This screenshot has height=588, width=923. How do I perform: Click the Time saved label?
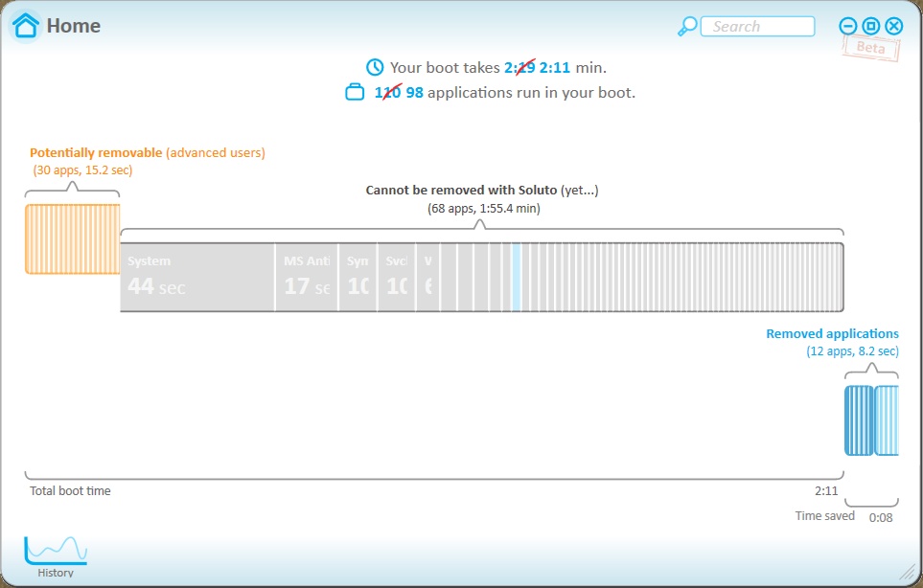coord(824,515)
